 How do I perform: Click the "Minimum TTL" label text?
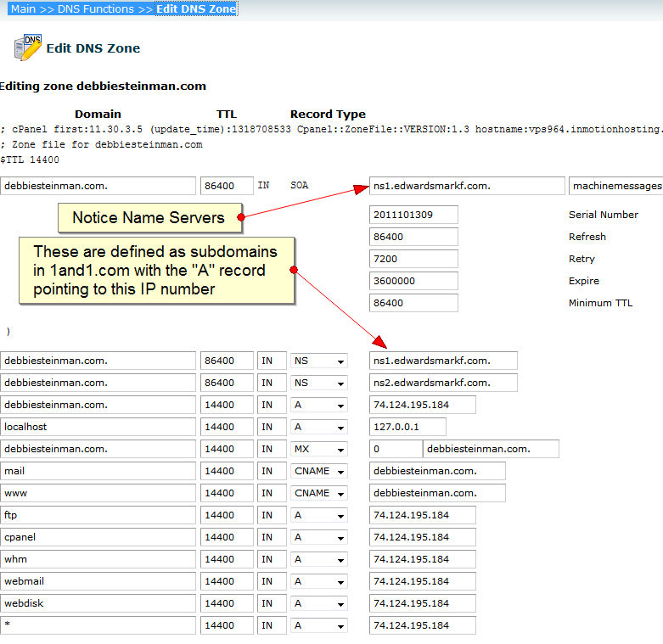(600, 303)
